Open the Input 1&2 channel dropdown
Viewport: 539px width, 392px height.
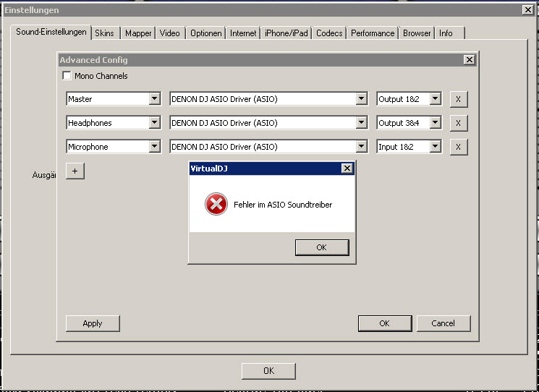click(x=436, y=147)
